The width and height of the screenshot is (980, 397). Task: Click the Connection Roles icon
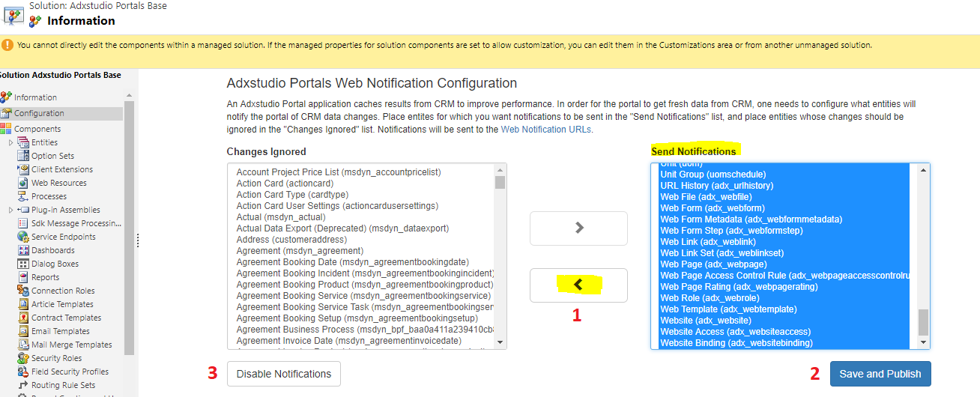(x=23, y=291)
